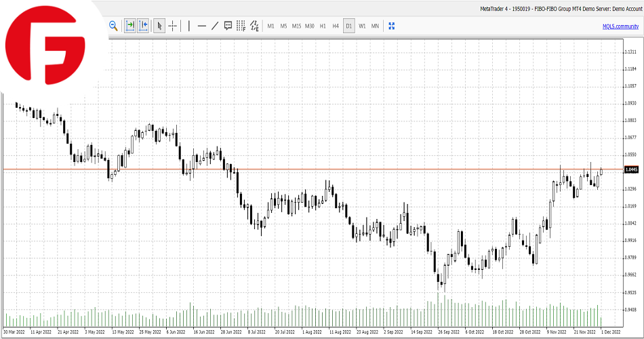Click the fullscreen expand icon
The height and width of the screenshot is (339, 644).
click(391, 26)
